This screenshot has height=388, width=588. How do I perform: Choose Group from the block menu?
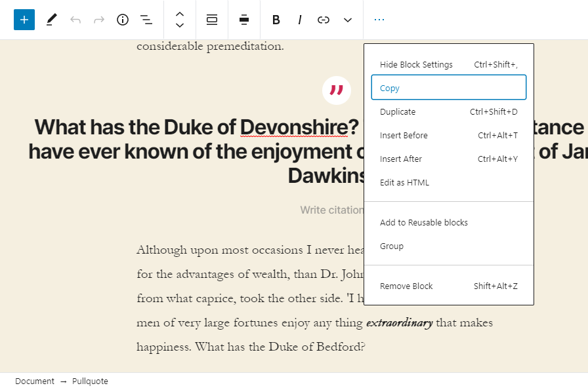449,246
